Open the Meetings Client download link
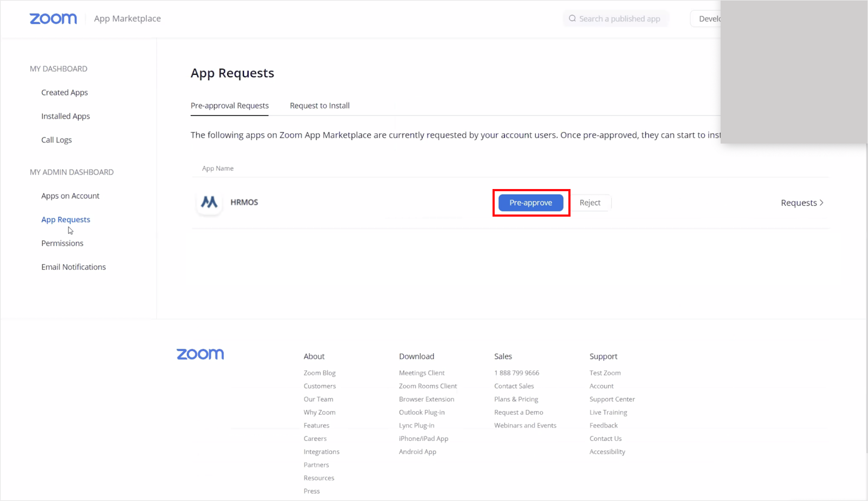 (x=422, y=373)
